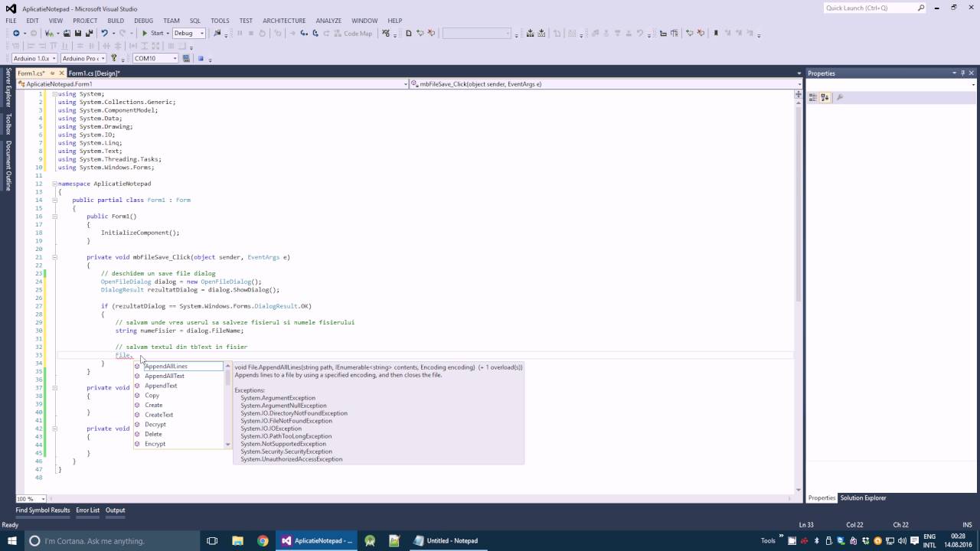Click the Alphabetical sort icon in Properties
The image size is (980, 551).
point(825,97)
